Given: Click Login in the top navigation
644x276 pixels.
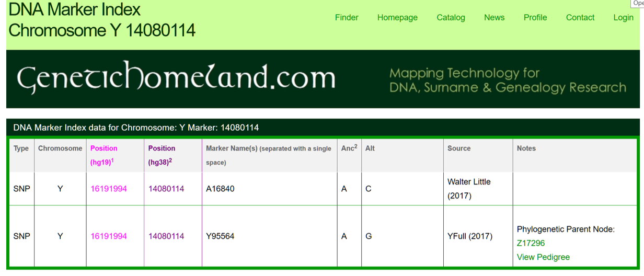Looking at the screenshot, I should click(x=623, y=18).
